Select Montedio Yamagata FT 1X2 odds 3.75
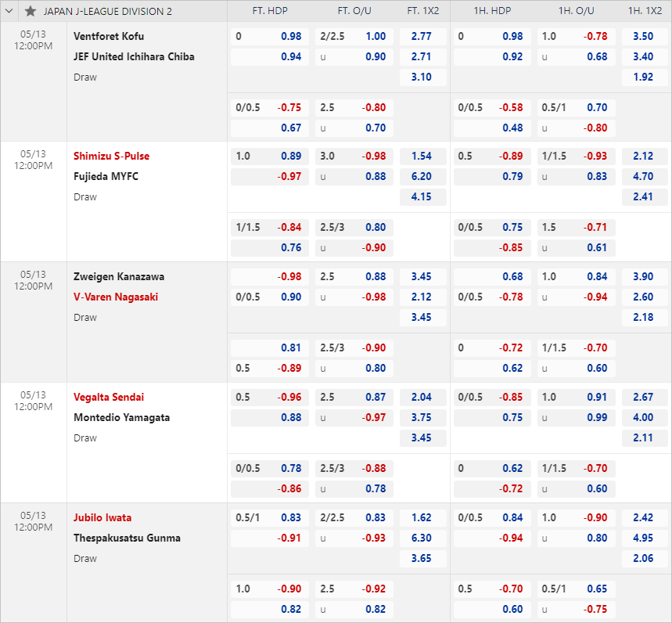Screen dimensions: 672x623 (x=423, y=417)
